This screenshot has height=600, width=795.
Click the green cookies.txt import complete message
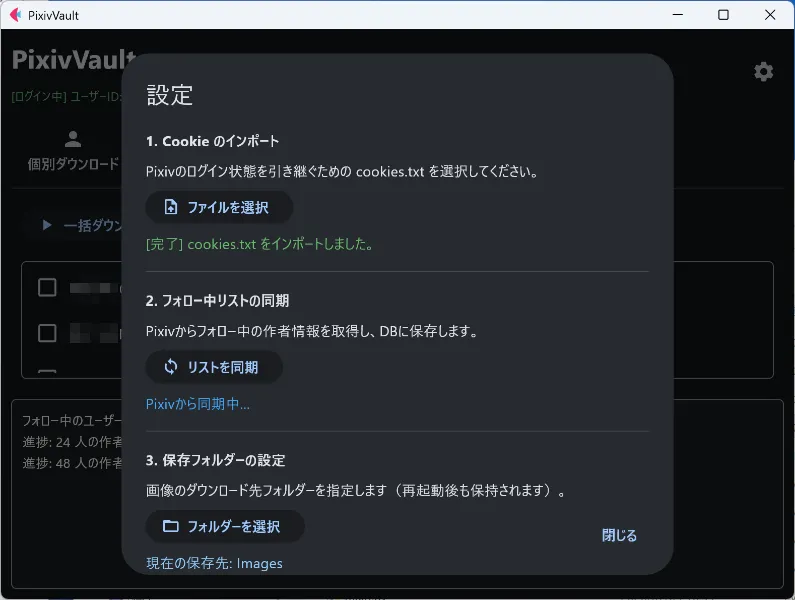pyautogui.click(x=260, y=244)
